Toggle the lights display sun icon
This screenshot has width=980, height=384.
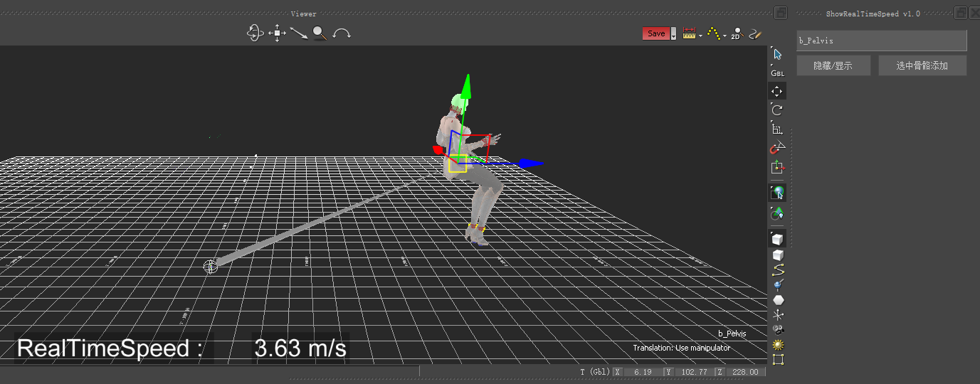778,344
